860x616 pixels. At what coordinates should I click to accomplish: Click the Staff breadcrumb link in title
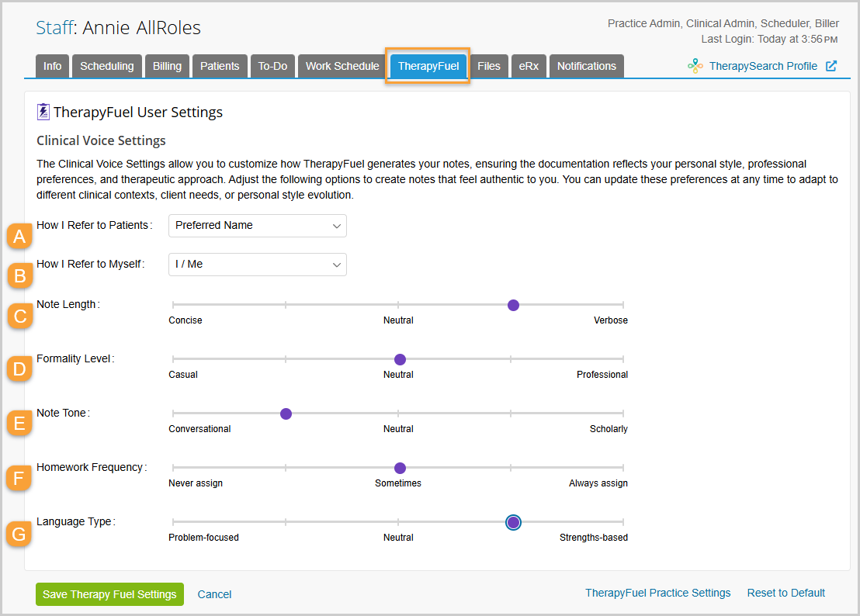tap(54, 27)
